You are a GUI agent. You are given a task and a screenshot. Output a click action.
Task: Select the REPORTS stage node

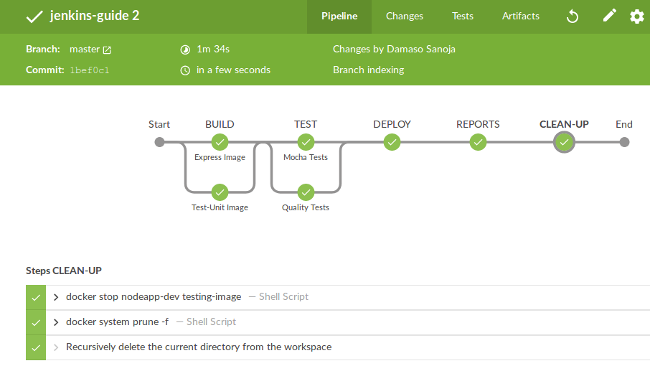pyautogui.click(x=478, y=142)
